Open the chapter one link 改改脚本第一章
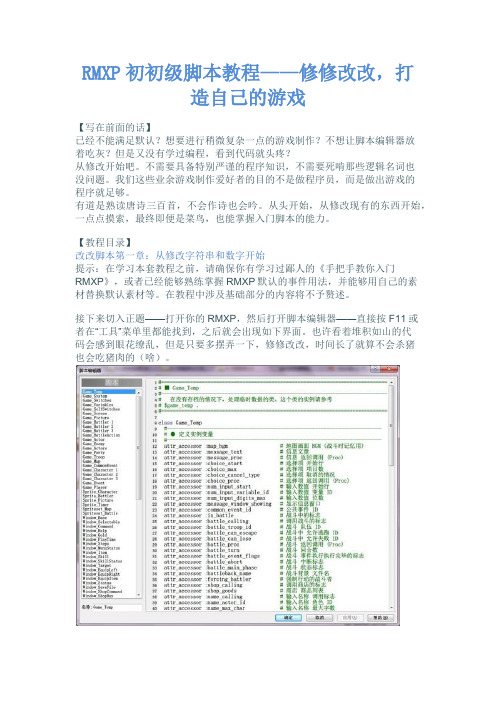Screen dimensions: 496x702 point(170,255)
